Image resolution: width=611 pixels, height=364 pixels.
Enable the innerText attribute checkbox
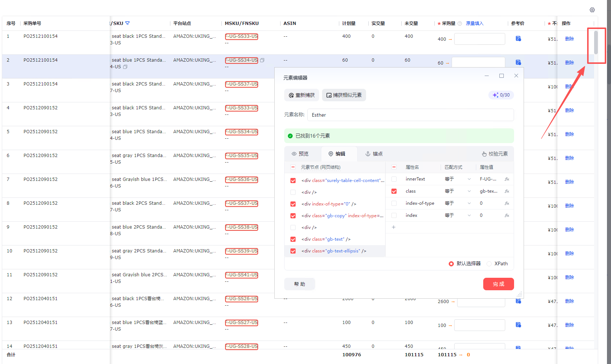pyautogui.click(x=394, y=179)
